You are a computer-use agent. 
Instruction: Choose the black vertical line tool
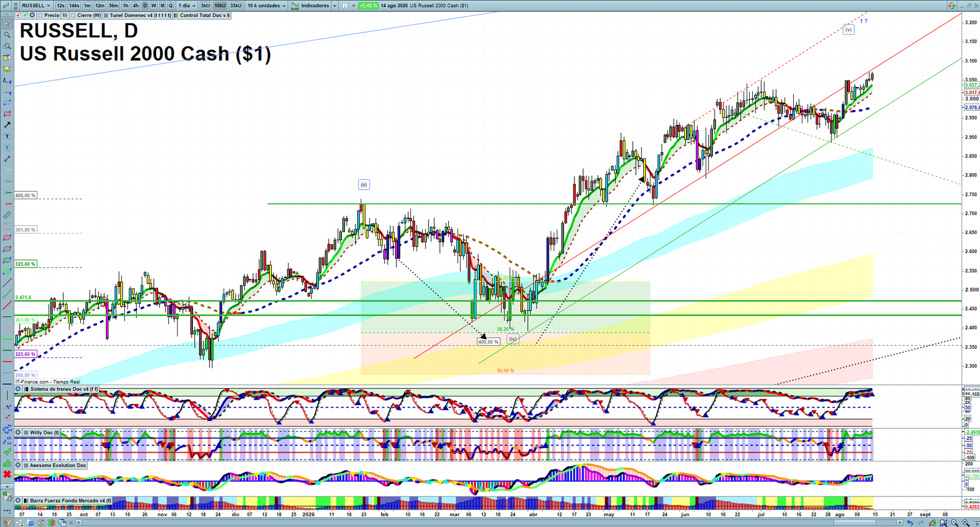tap(7, 395)
